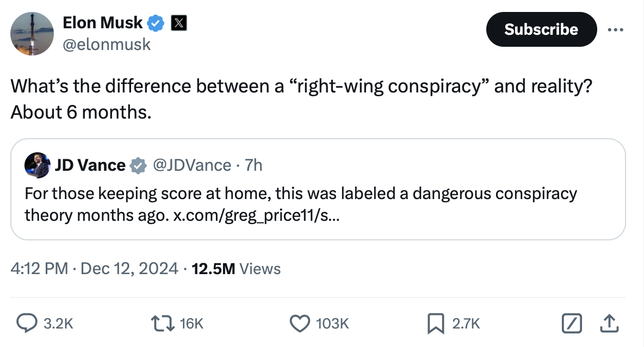Open Elon Musk's profile avatar
Image resolution: width=644 pixels, height=347 pixels.
(33, 33)
